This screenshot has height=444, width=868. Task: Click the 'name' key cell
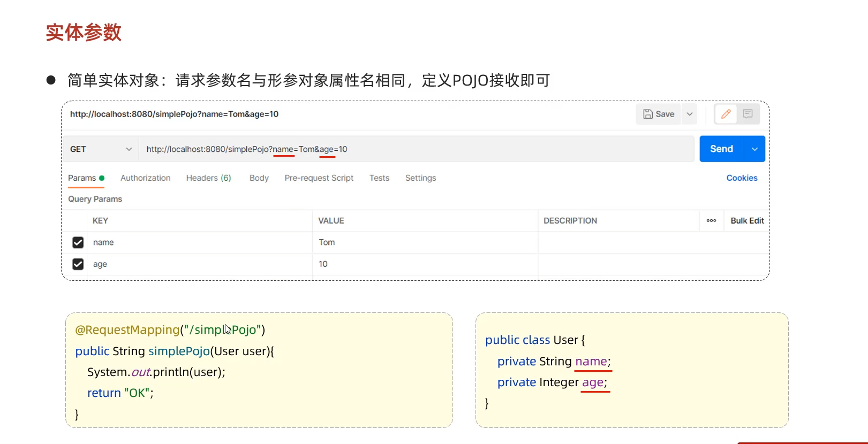point(200,242)
